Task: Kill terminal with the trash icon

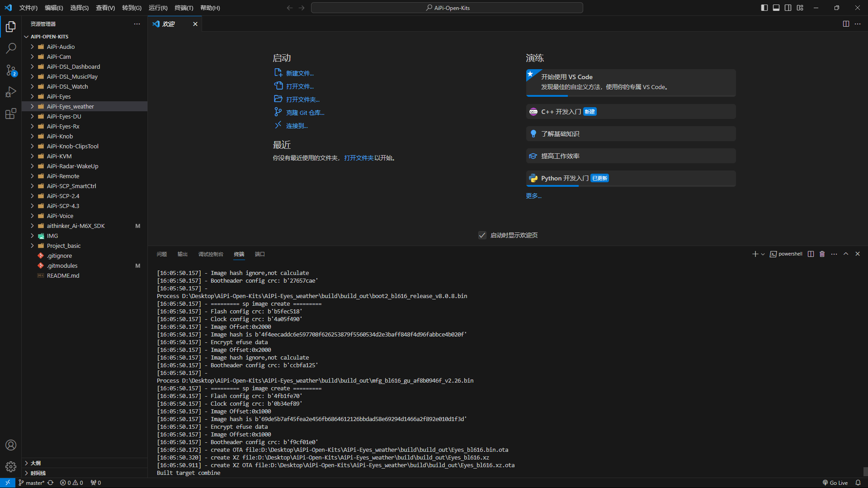Action: point(822,254)
